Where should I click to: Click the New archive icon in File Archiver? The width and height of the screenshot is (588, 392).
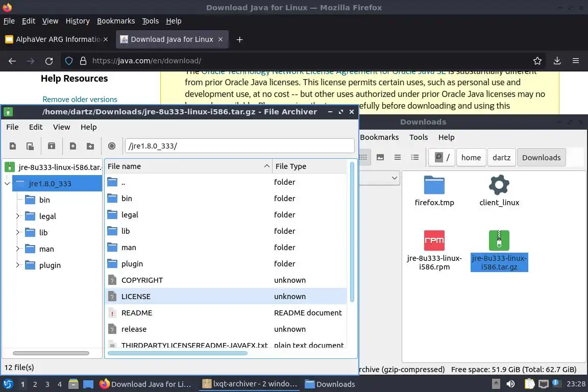tap(13, 146)
